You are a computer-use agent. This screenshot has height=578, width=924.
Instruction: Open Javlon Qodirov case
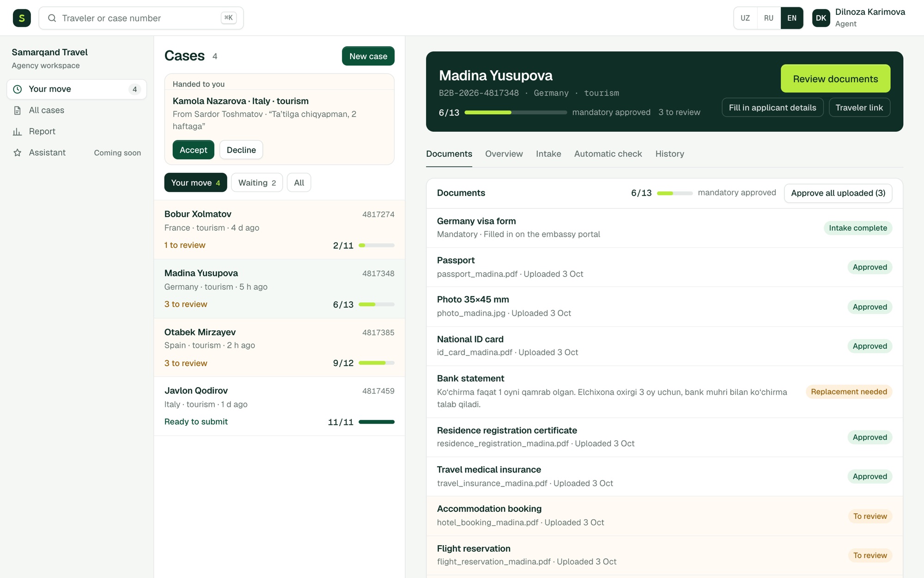[x=279, y=406]
